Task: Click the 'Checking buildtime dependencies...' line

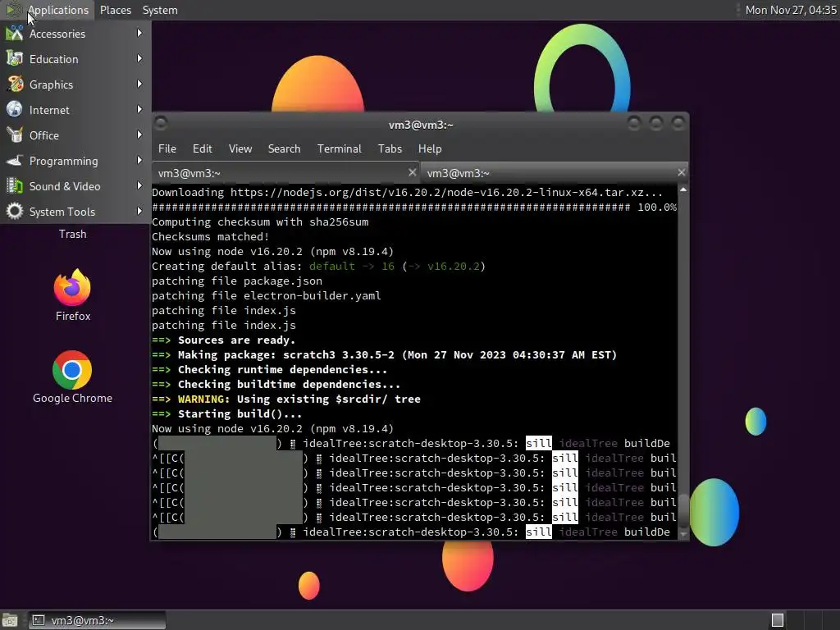Action: (276, 385)
